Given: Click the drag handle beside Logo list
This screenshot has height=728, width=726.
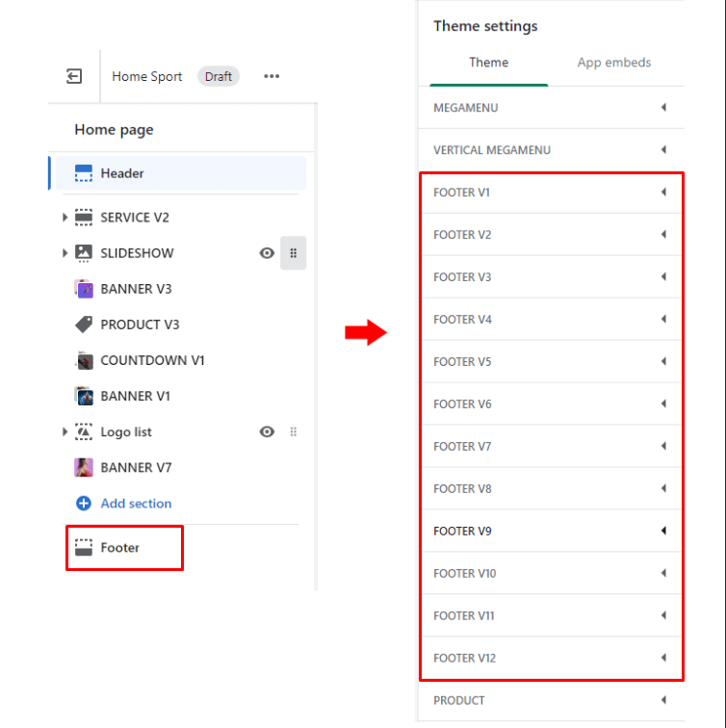Looking at the screenshot, I should point(294,432).
